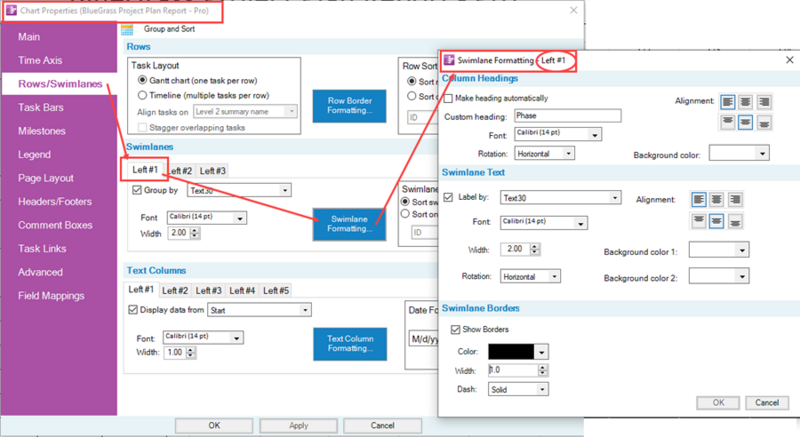Click the Chart Properties title bar app icon

(x=11, y=10)
